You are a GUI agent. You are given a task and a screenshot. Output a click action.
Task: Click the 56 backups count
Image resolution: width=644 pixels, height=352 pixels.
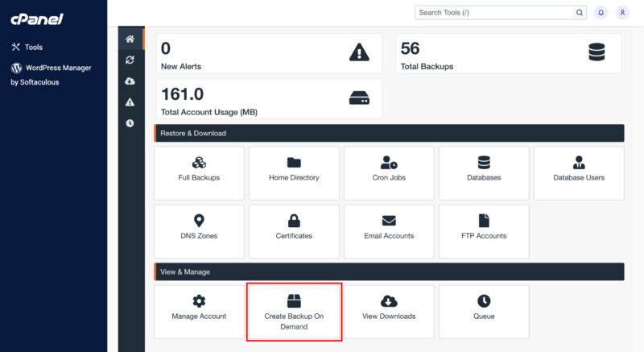(410, 49)
